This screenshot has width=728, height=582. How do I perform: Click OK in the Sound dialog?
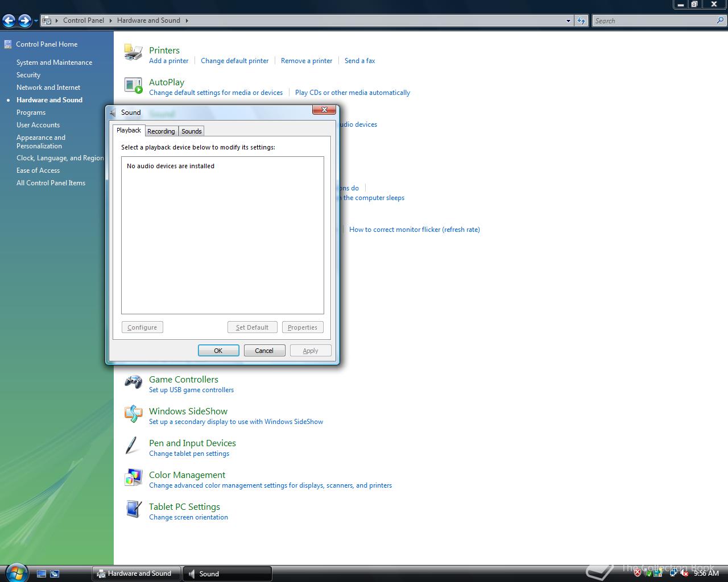[x=218, y=351]
